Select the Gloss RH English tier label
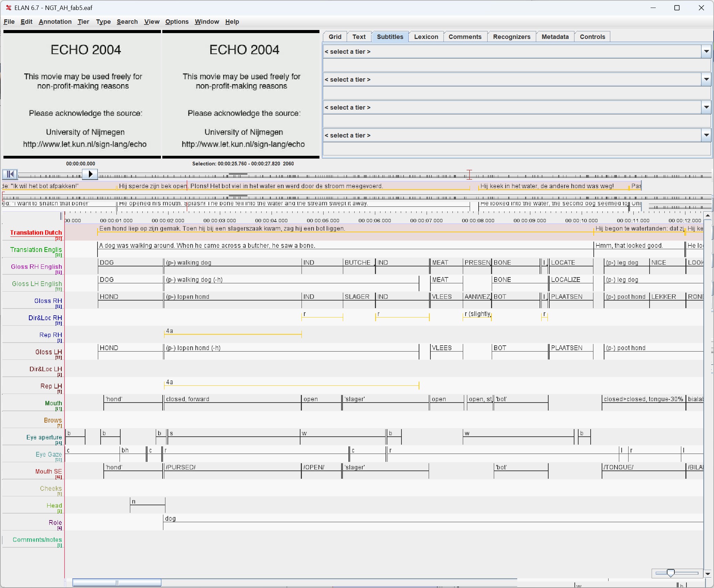714x588 pixels. [36, 267]
